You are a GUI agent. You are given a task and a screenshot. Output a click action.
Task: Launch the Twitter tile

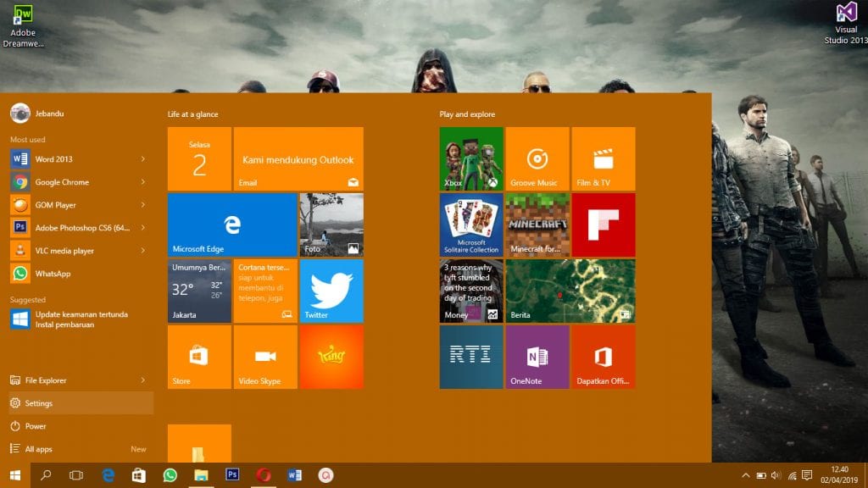pos(331,291)
